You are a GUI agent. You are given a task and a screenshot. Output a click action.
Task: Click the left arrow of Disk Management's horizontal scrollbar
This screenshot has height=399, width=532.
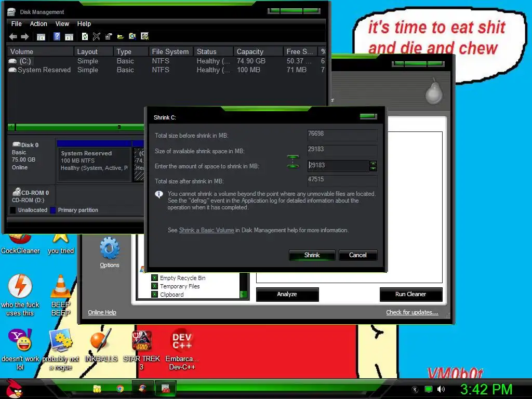tap(11, 127)
